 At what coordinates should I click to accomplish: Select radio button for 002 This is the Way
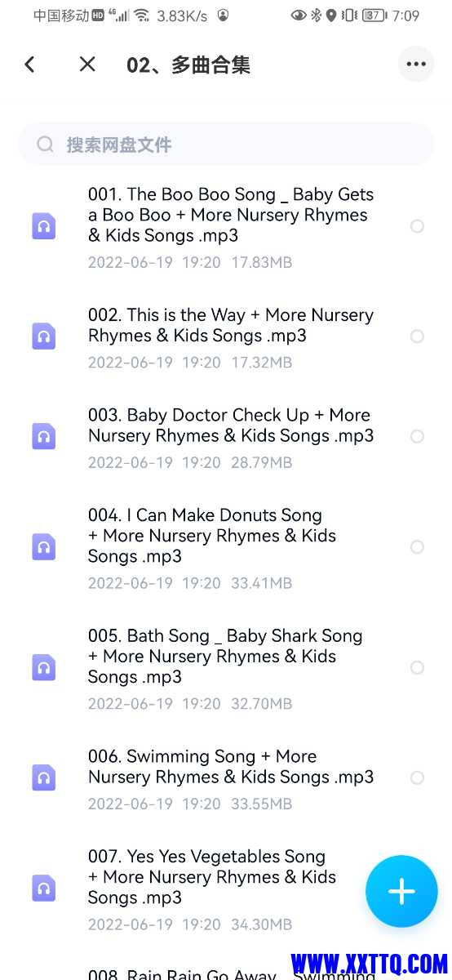(417, 336)
